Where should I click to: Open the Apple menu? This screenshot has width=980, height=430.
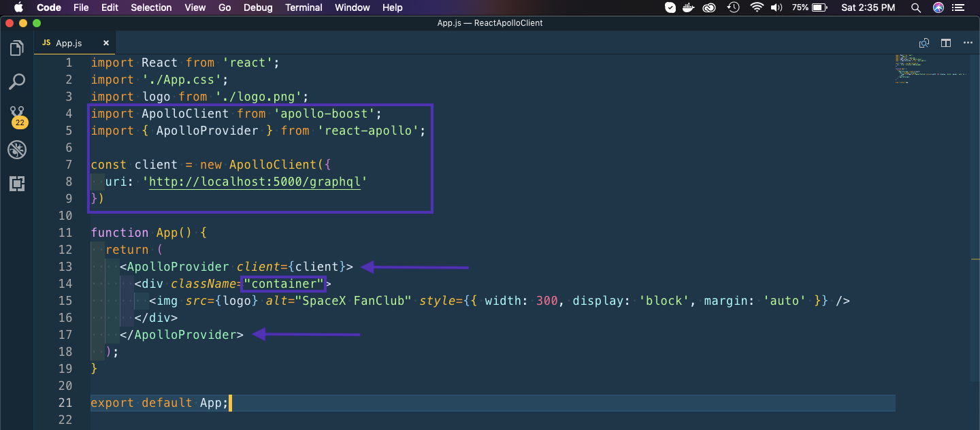18,7
